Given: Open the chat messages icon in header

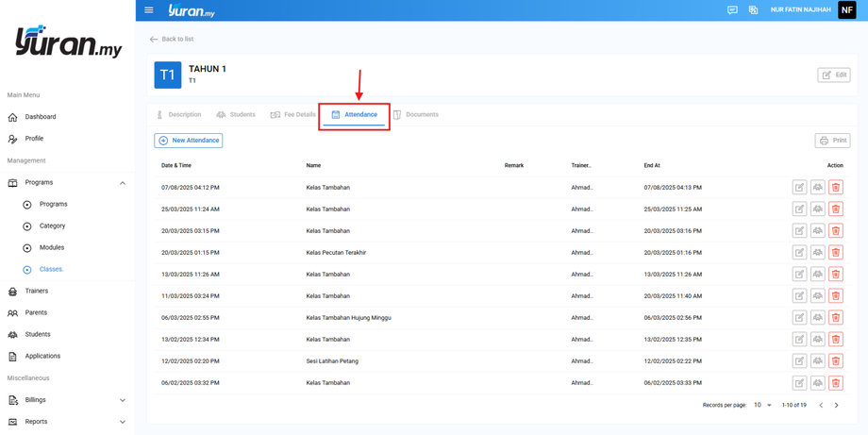Looking at the screenshot, I should (x=732, y=10).
